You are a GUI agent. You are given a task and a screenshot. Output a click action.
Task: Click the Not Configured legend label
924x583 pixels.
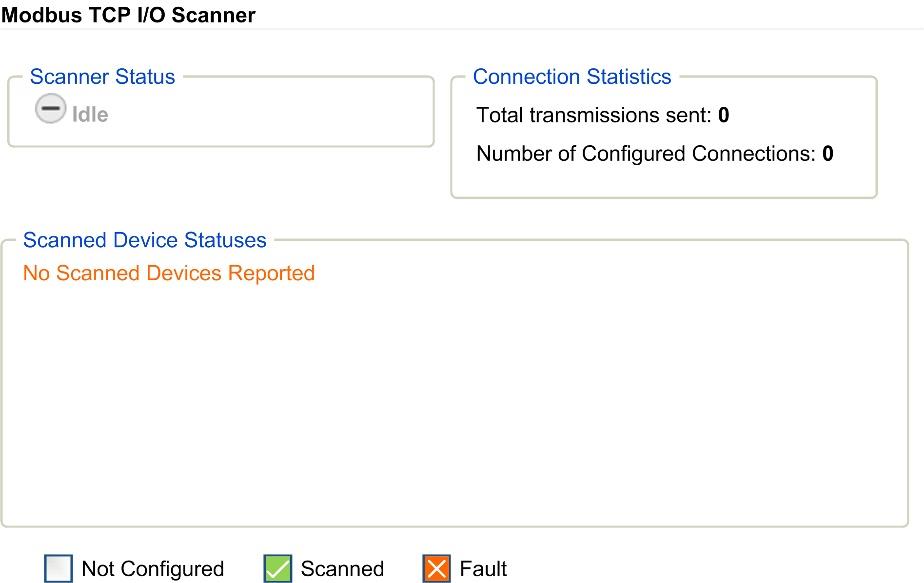(x=153, y=569)
